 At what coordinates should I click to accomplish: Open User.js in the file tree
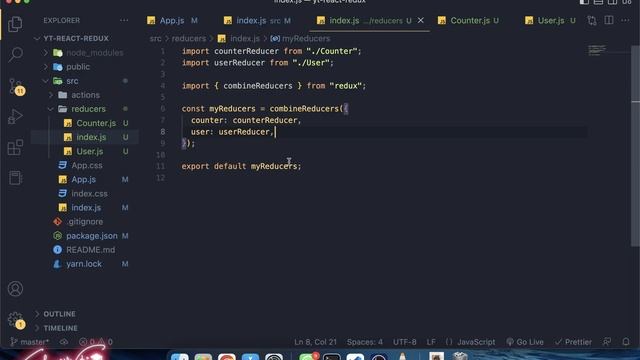[90, 151]
